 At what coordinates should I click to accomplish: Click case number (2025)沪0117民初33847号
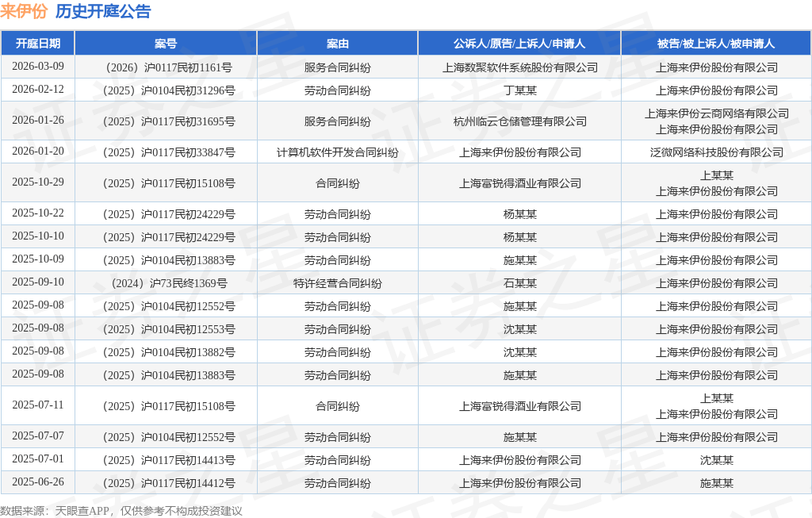[166, 152]
